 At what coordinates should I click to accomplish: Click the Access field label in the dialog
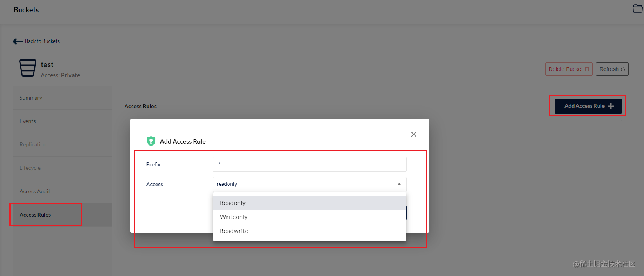[x=155, y=184]
